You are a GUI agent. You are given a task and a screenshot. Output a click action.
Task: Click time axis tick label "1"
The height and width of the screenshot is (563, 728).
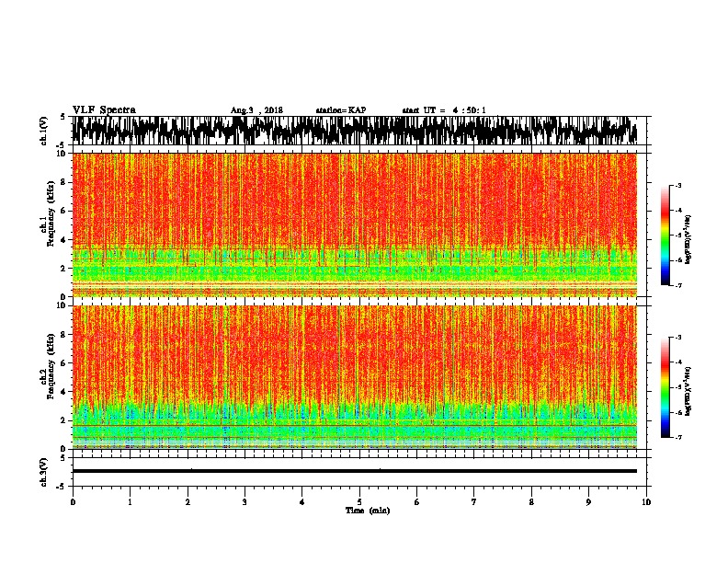130,502
